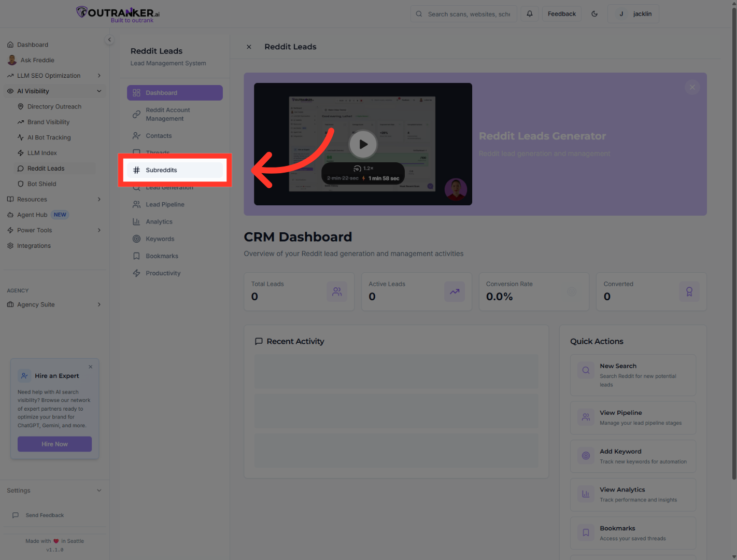Open the Bookmarks quick action
737x560 pixels.
point(633,533)
